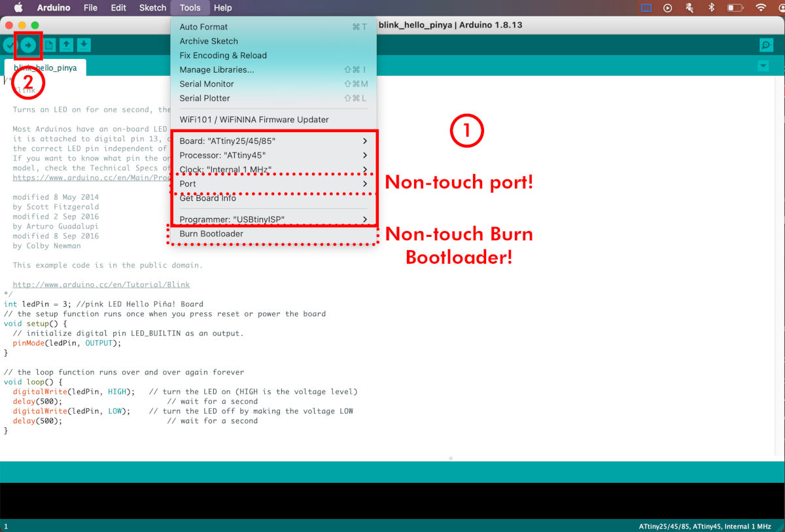Close the highlighted Tools menu

point(190,8)
